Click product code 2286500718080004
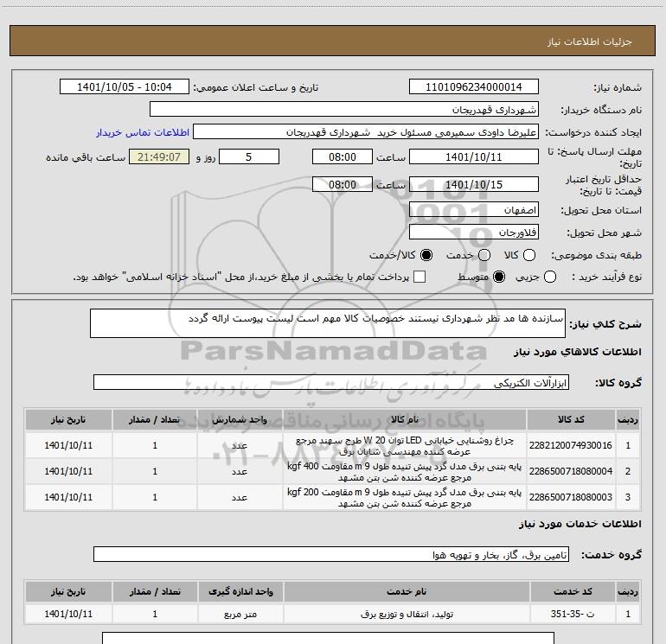Screen dimensions: 666x644 571,471
